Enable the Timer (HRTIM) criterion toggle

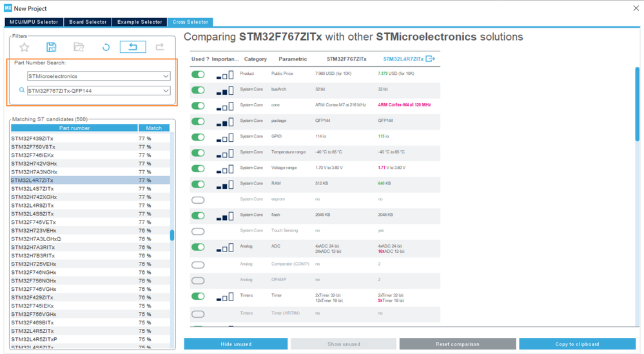point(198,314)
